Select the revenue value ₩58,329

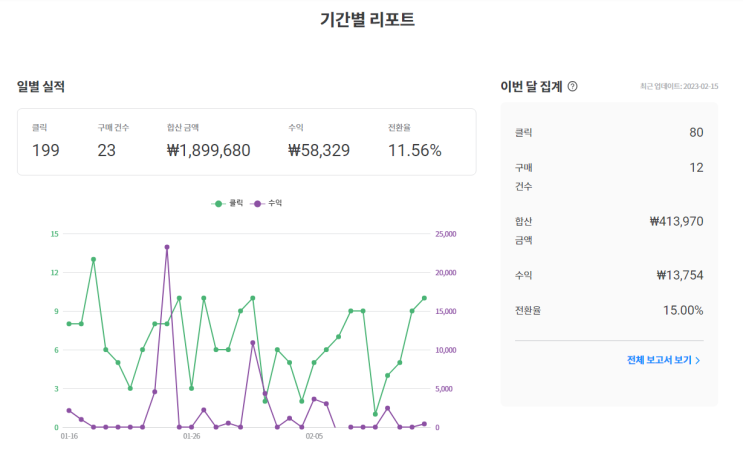coord(319,150)
